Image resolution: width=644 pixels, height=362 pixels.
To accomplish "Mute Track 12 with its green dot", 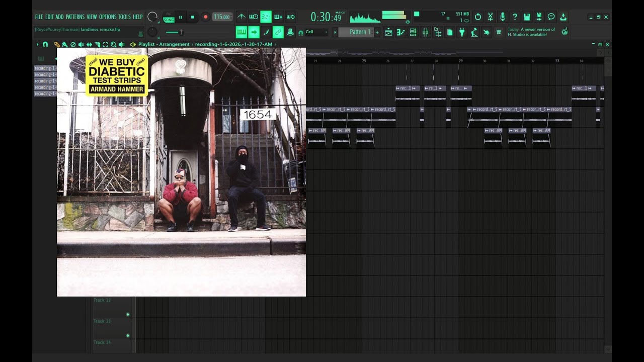I will click(x=128, y=314).
